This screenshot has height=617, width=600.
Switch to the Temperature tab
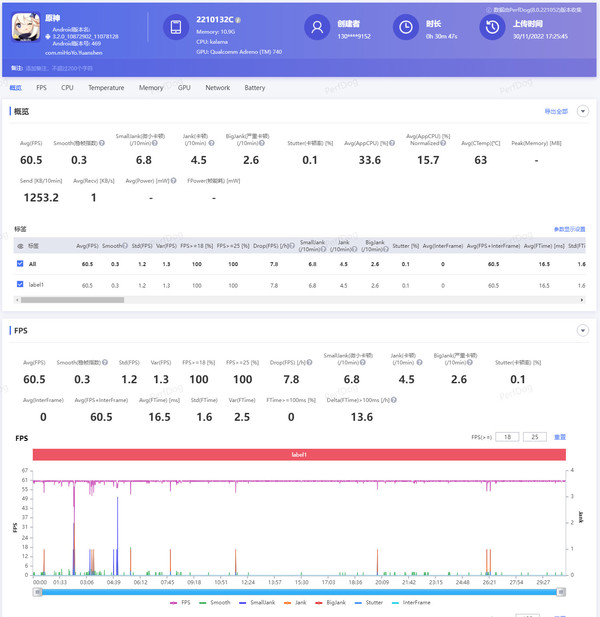[106, 88]
